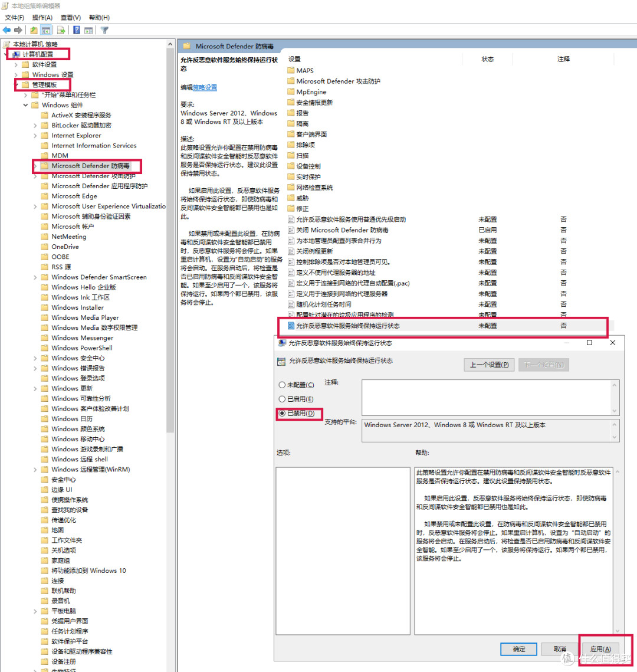Expand the BitLocker 驱动器加密 node

click(x=35, y=126)
